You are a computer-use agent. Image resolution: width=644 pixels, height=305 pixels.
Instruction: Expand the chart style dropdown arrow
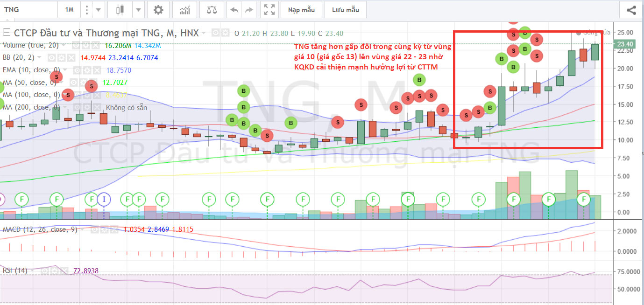pos(138,9)
